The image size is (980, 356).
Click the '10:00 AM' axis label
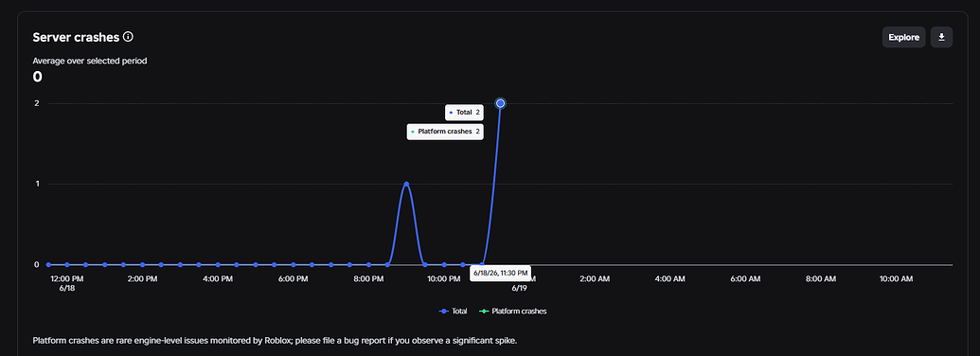coord(897,278)
